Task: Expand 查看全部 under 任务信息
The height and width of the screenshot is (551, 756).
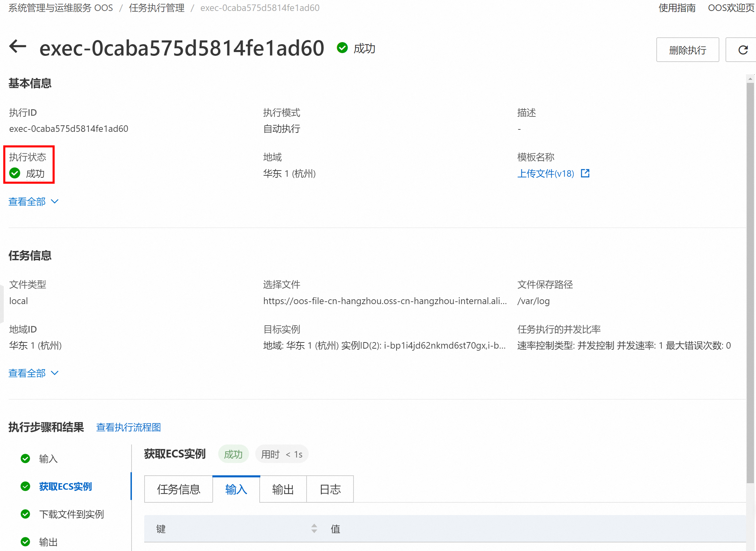Action: [x=27, y=373]
